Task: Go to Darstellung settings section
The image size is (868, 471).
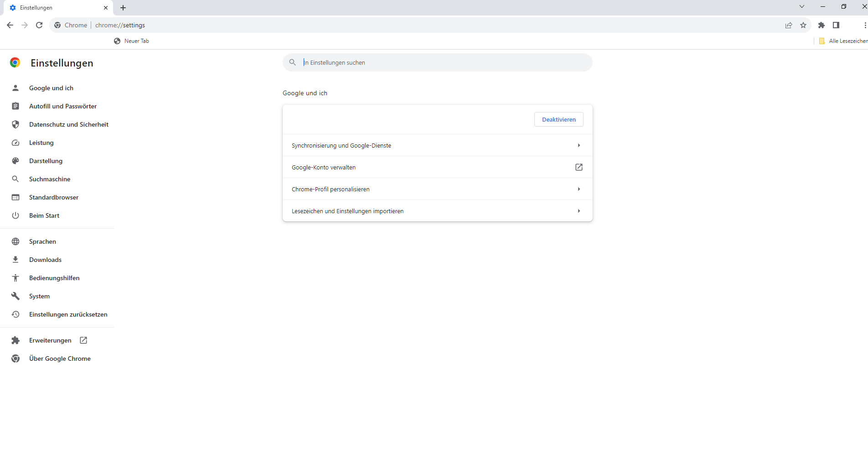Action: coord(46,161)
